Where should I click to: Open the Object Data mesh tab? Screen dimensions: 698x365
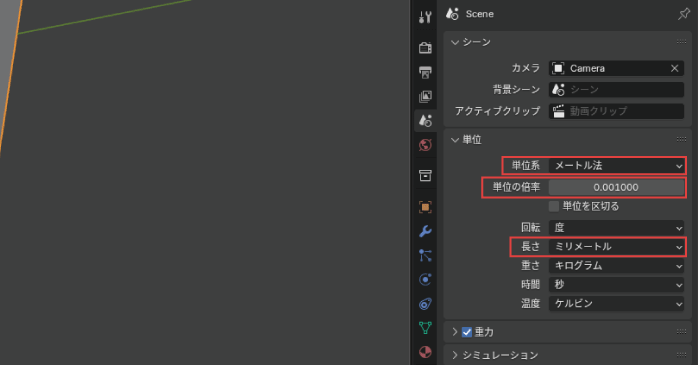tap(425, 328)
